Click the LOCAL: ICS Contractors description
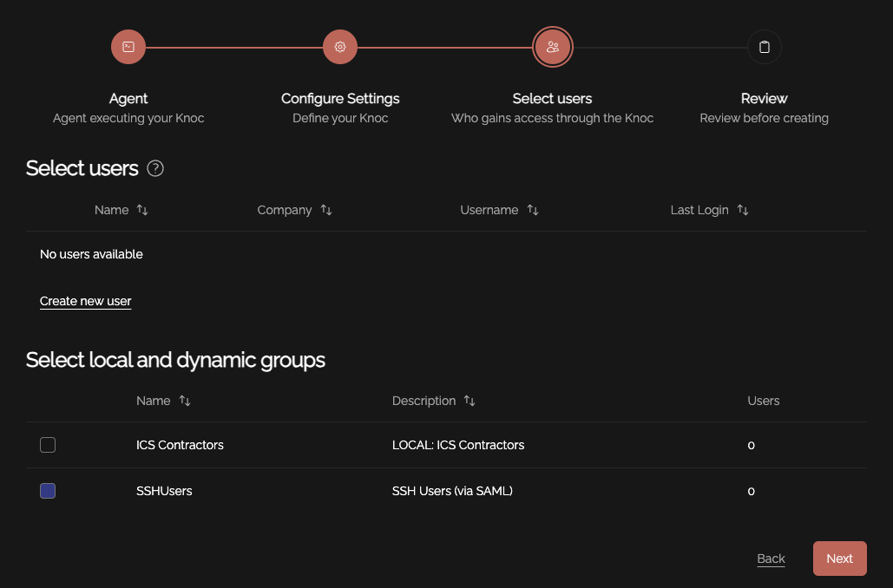 coord(458,445)
